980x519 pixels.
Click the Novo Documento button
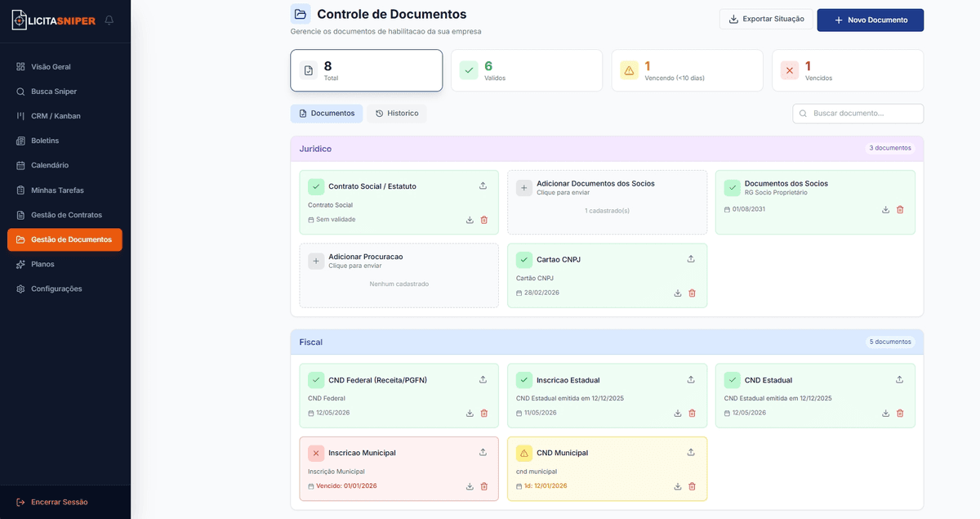pyautogui.click(x=870, y=20)
